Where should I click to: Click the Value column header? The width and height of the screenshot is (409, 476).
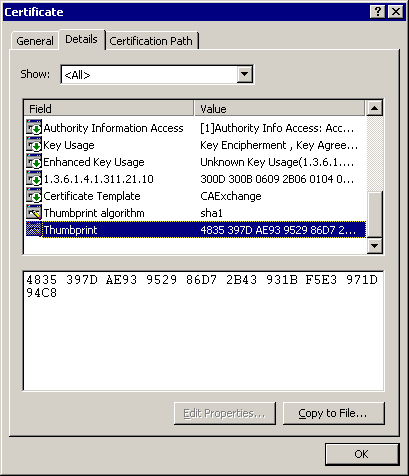click(279, 109)
